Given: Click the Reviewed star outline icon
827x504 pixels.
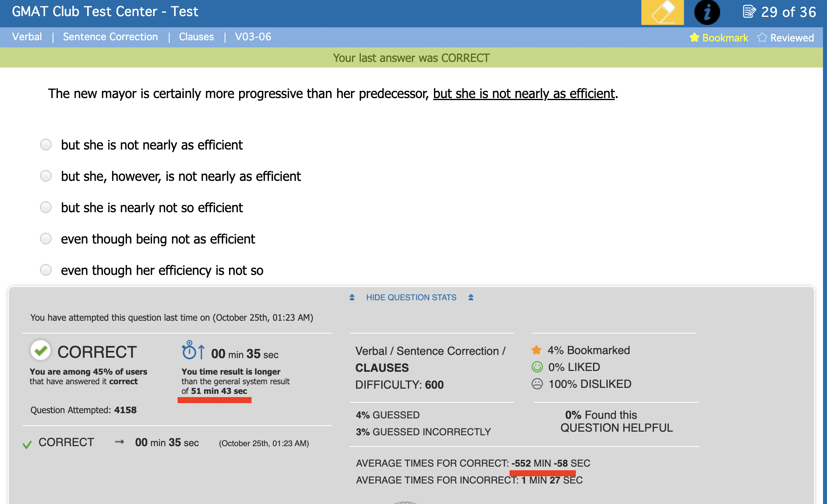Looking at the screenshot, I should (x=762, y=38).
